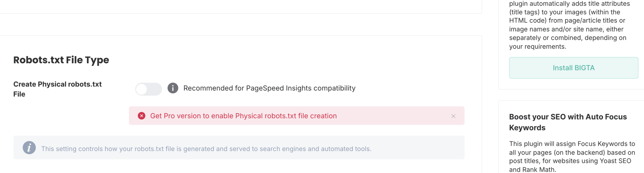Image resolution: width=644 pixels, height=173 pixels.
Task: Collapse the Robots.txt File Type section
Action: [x=61, y=60]
